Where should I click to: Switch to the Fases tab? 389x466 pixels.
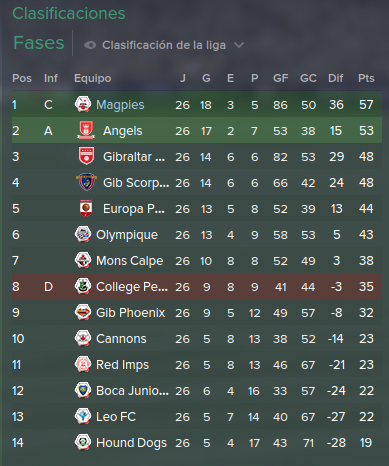pyautogui.click(x=39, y=43)
